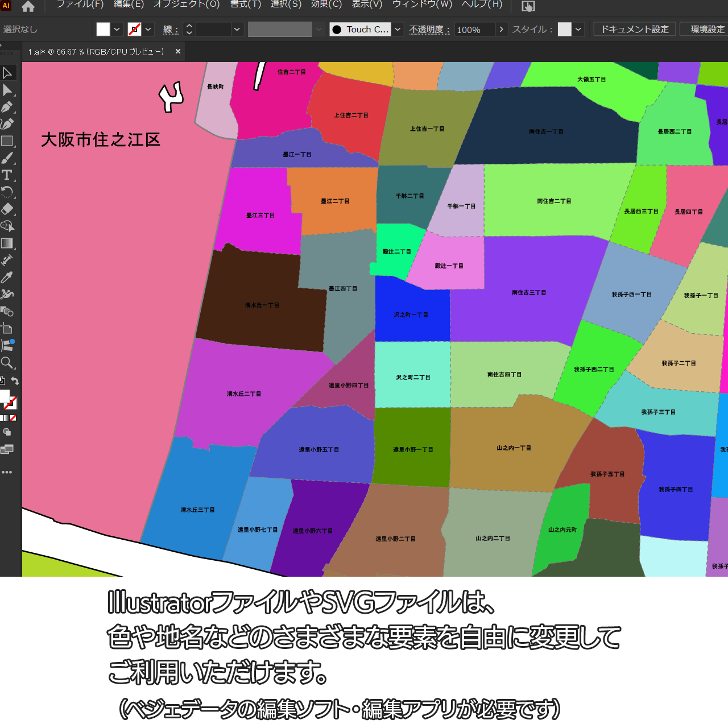Expand the Touch C... brush dropdown
The height and width of the screenshot is (728, 728).
pos(398,30)
